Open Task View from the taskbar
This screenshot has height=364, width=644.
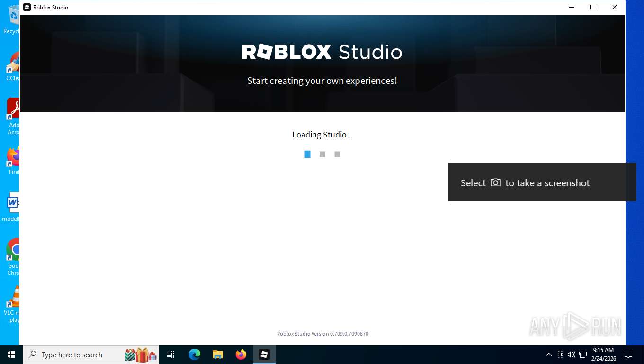click(170, 355)
